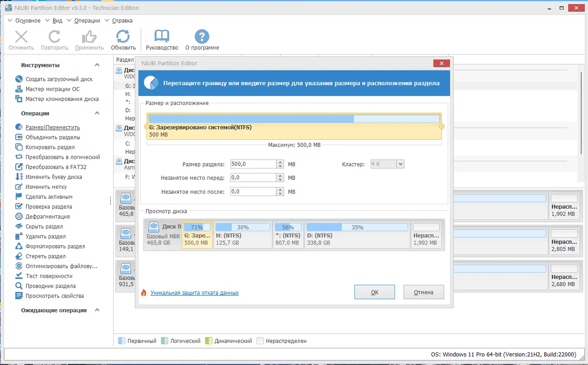Close the NIUBI Partition Editor dialog
Image resolution: width=588 pixels, height=365 pixels.
pyautogui.click(x=441, y=64)
